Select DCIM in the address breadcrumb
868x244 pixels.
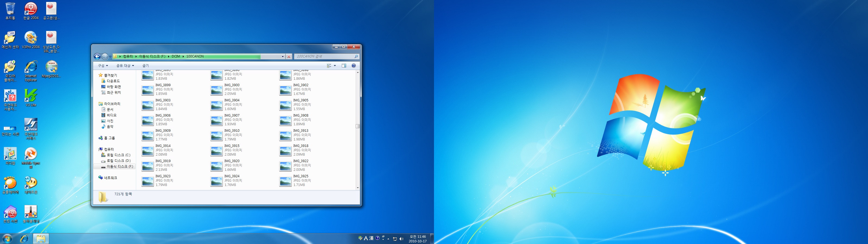(x=176, y=56)
